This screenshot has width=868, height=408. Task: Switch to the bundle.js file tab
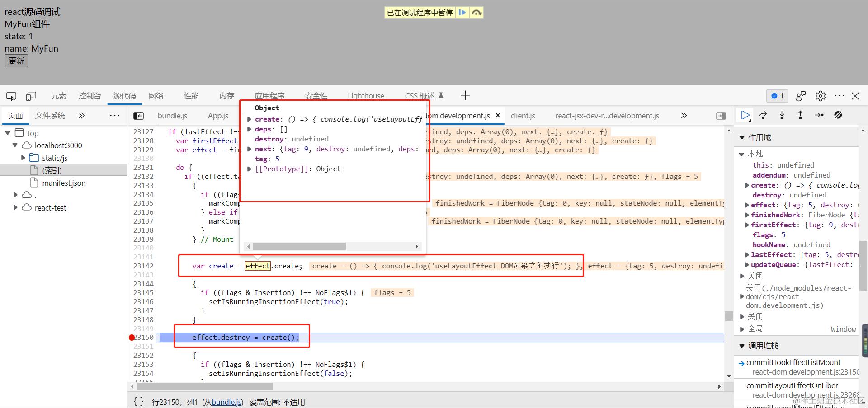(172, 116)
